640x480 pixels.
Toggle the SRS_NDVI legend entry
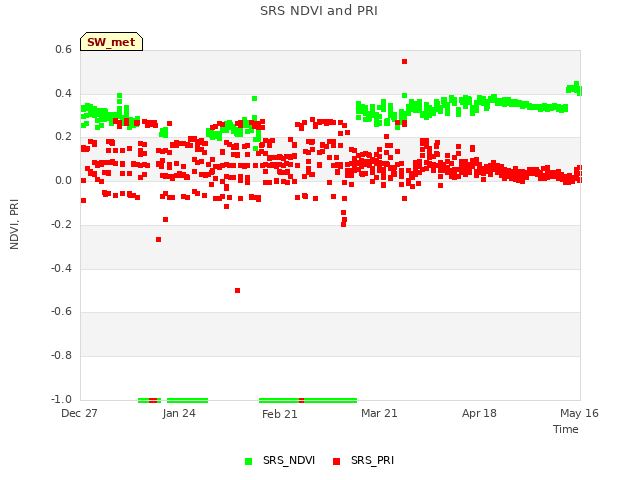(280, 460)
